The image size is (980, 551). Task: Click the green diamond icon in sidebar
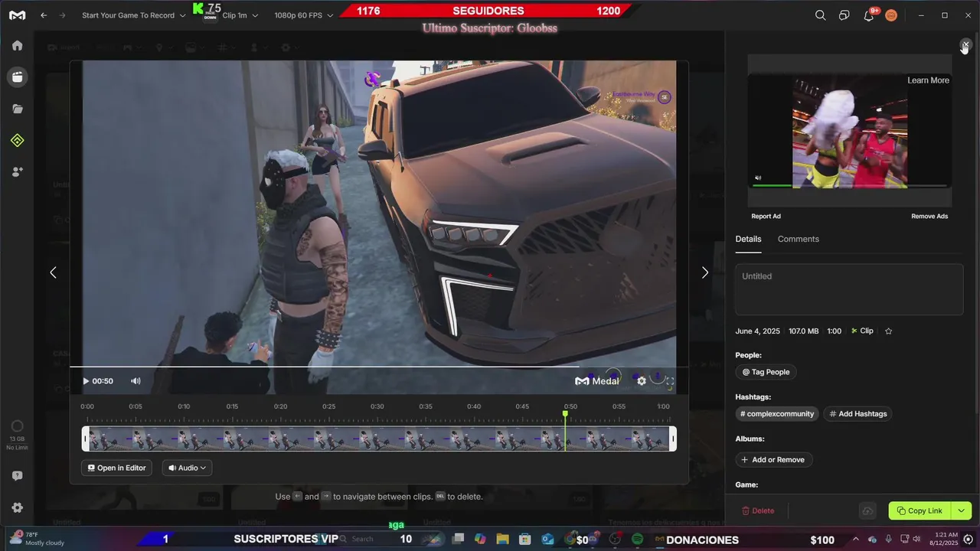pyautogui.click(x=17, y=140)
